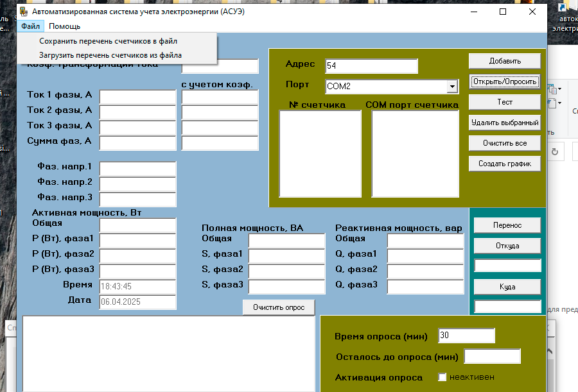The height and width of the screenshot is (392, 578).
Task: Click Очистить все button
Action: (x=505, y=143)
